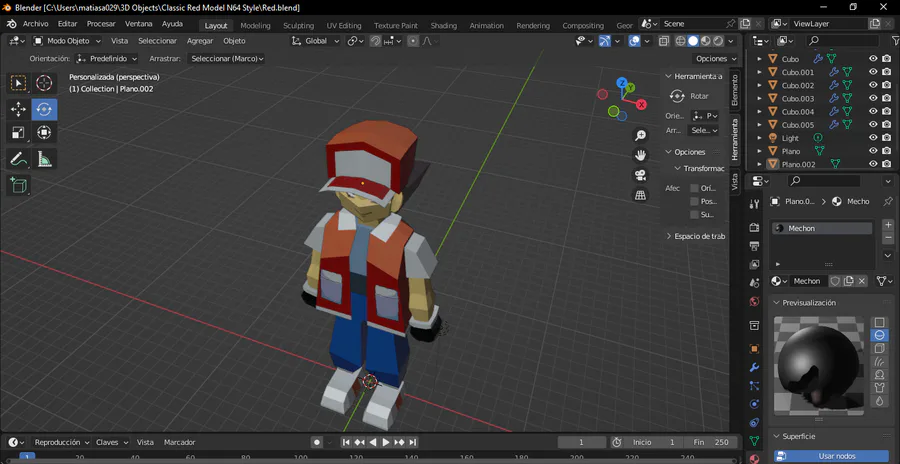
Task: Unlink the Mechon material X button
Action: click(x=862, y=281)
